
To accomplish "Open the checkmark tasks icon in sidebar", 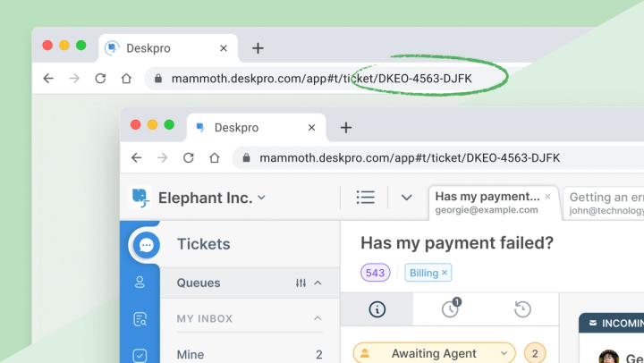I will (x=140, y=354).
